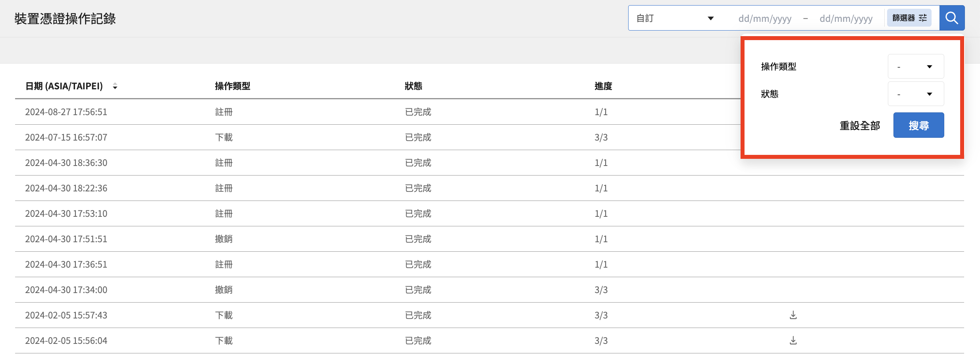Select row dated 2024-04-30 17:36:51

tap(490, 264)
